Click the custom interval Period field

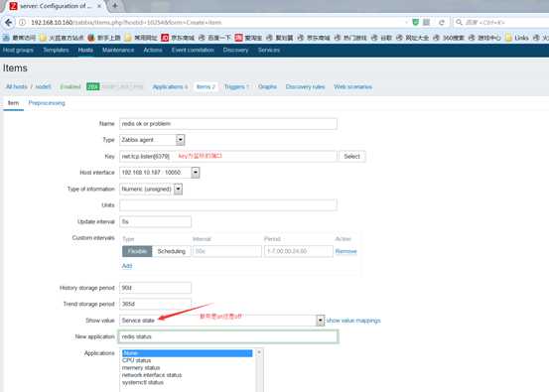click(x=298, y=251)
